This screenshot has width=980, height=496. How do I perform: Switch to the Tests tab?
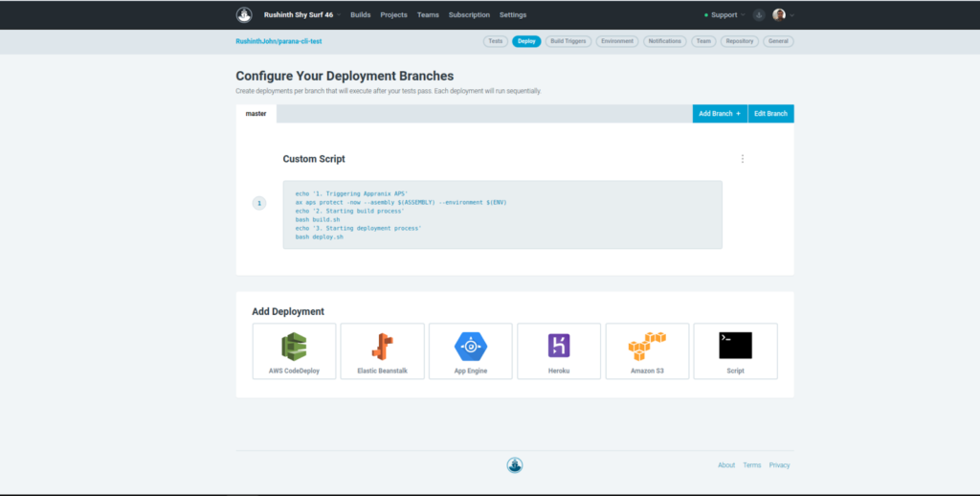496,41
